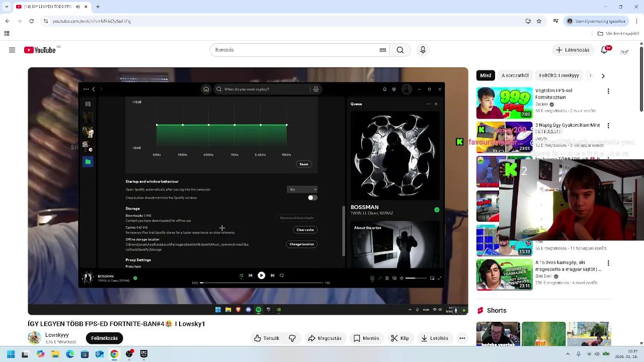Open Chrome's three-dot menu
Viewport: 644px width, 362px height.
click(636, 21)
